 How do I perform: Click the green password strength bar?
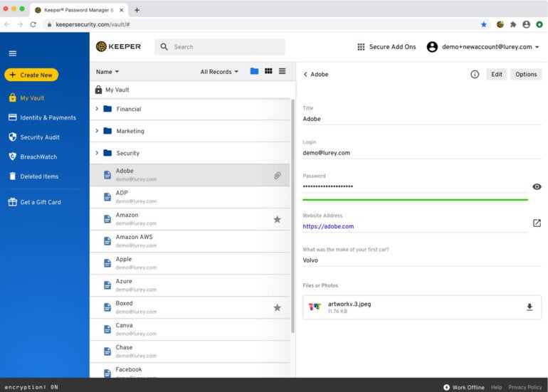[415, 200]
